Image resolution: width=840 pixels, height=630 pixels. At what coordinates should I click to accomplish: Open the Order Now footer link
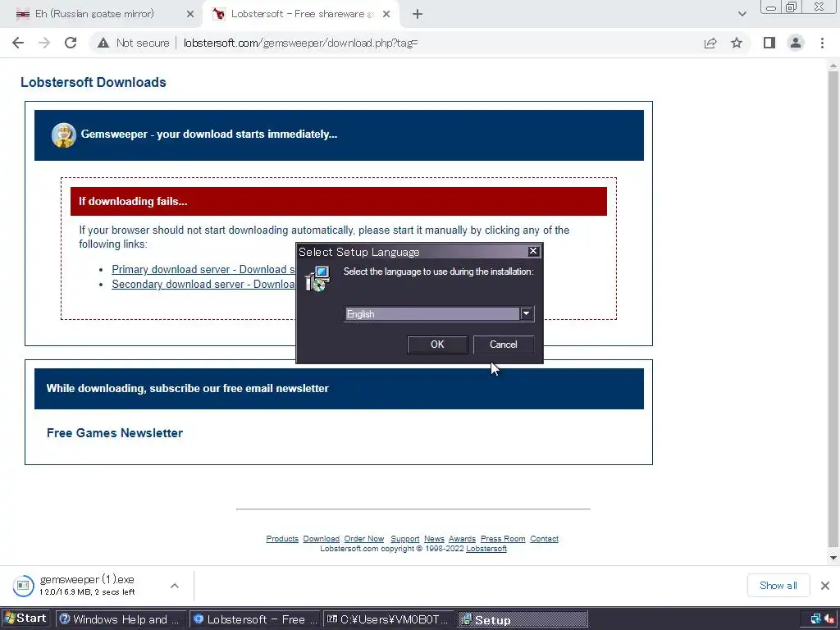363,539
